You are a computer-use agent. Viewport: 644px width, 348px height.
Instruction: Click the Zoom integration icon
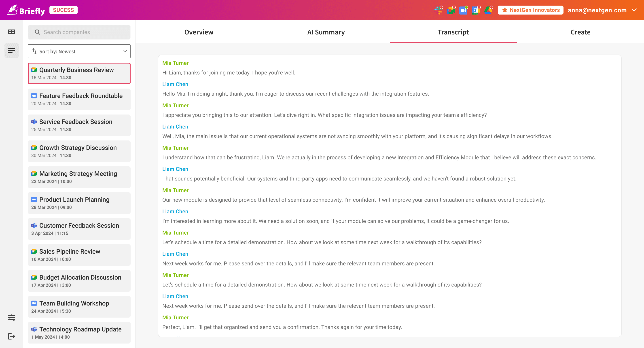coord(463,10)
